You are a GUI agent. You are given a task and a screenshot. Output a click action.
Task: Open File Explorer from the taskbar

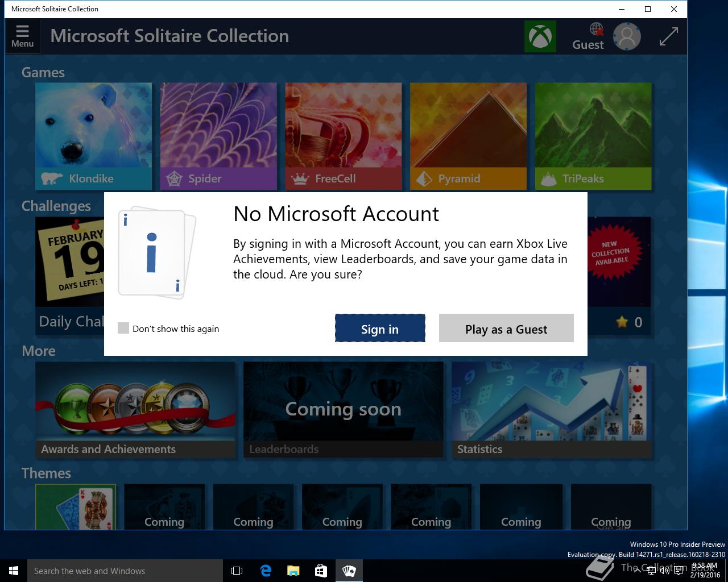[293, 571]
